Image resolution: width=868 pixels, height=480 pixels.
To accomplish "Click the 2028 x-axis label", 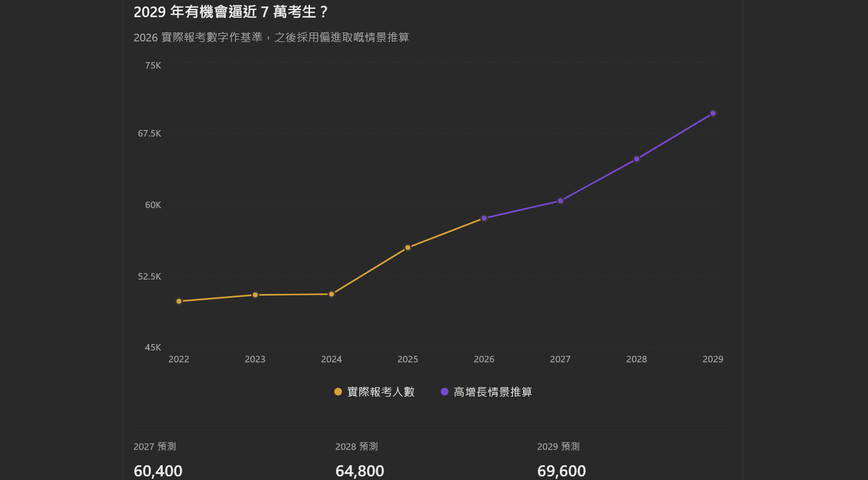I will (637, 359).
